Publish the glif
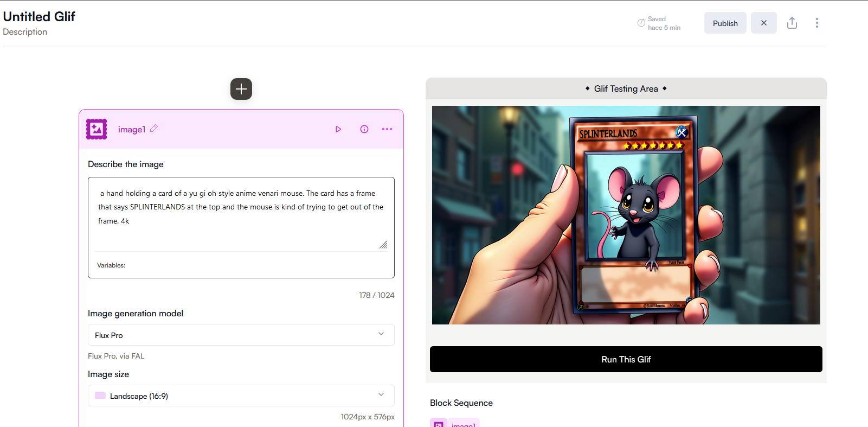Viewport: 868px width, 427px height. (x=725, y=23)
